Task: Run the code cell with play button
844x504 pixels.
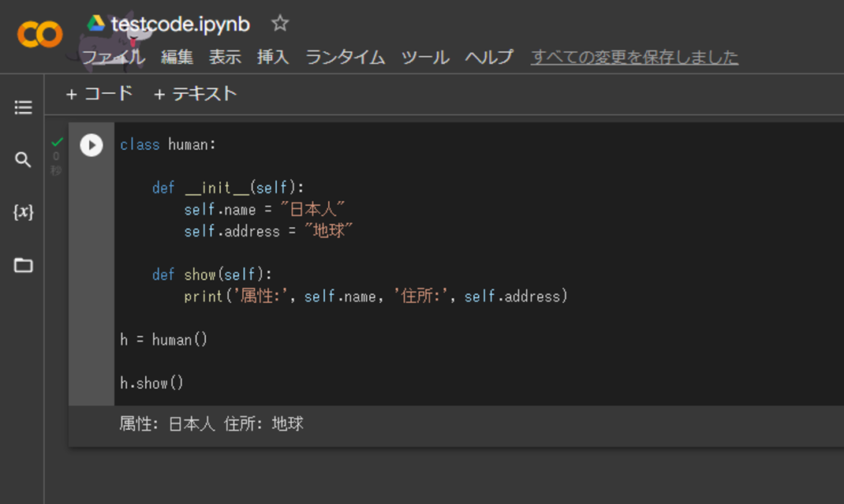Action: [91, 145]
